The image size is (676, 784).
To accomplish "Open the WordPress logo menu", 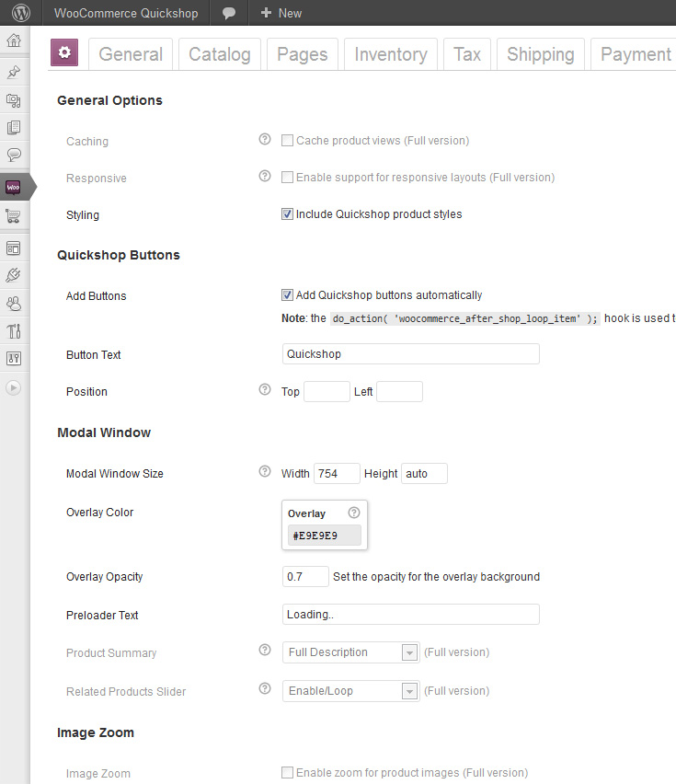I will point(20,13).
